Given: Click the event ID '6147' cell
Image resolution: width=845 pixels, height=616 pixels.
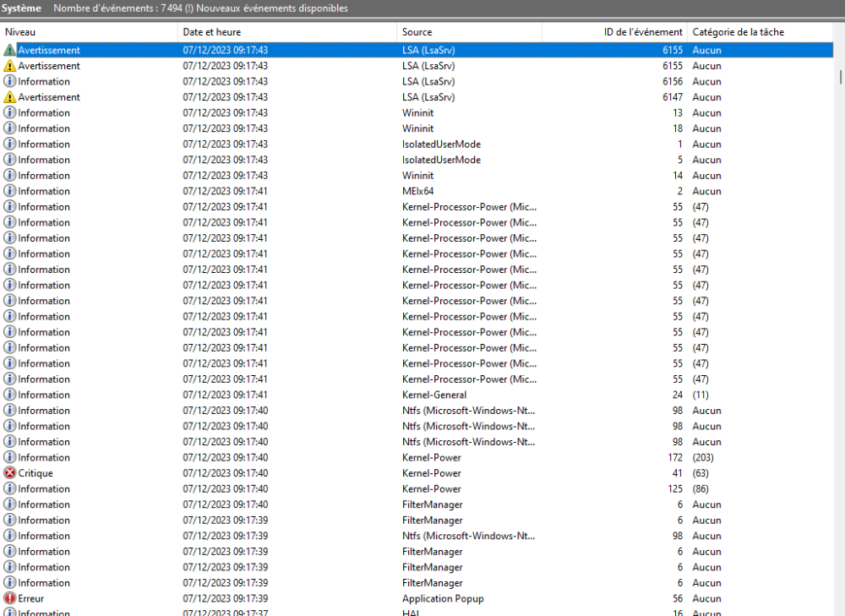Looking at the screenshot, I should (673, 97).
